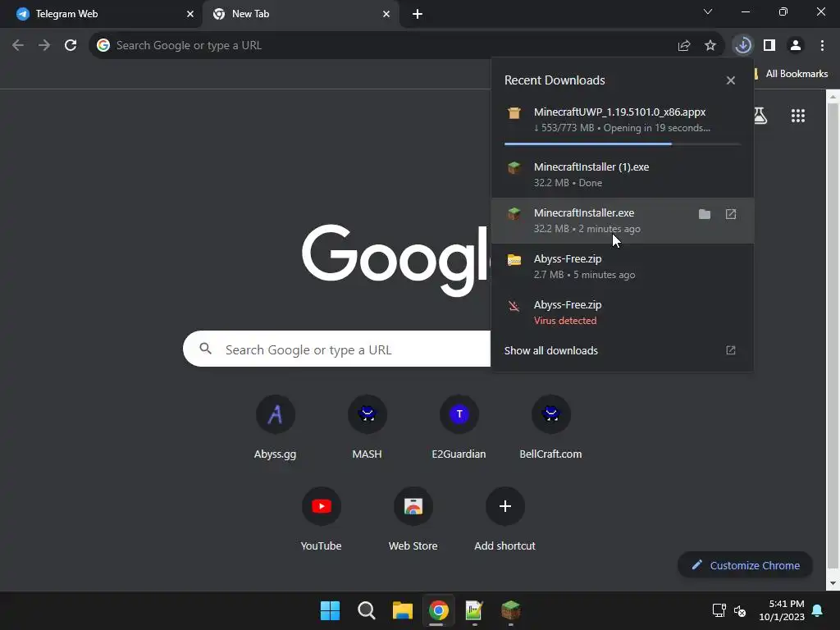
Task: Click the bookmark star icon
Action: coord(710,46)
